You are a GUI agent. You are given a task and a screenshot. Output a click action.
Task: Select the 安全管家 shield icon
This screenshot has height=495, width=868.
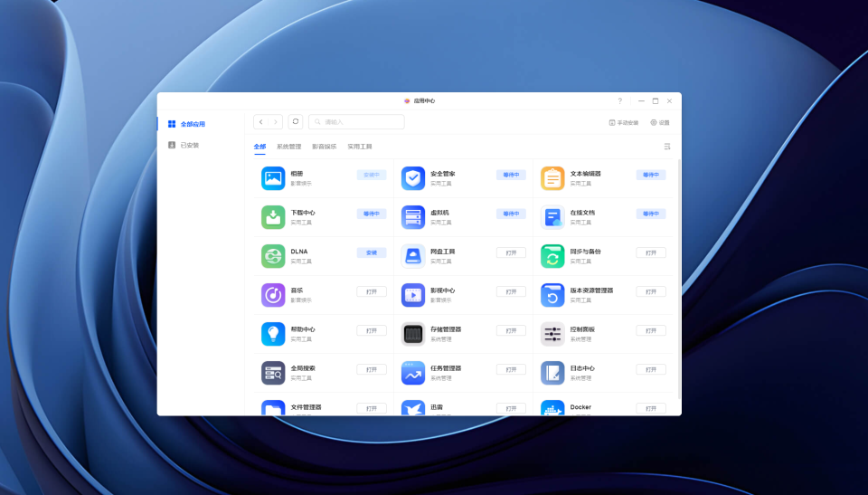[x=413, y=178]
